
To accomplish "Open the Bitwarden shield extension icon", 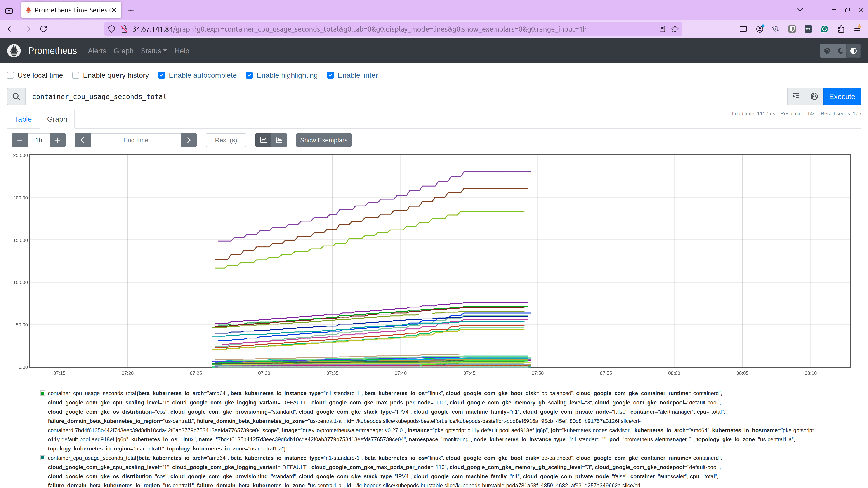I will 792,29.
